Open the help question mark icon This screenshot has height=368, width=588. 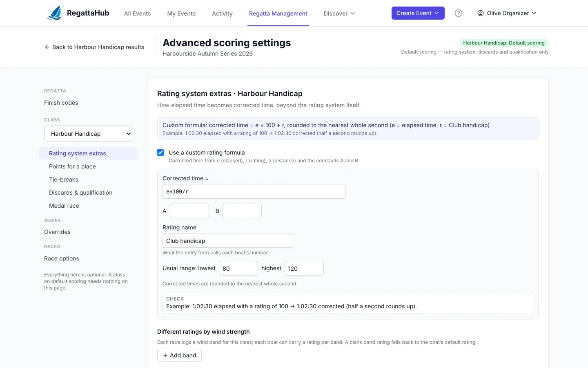point(459,13)
